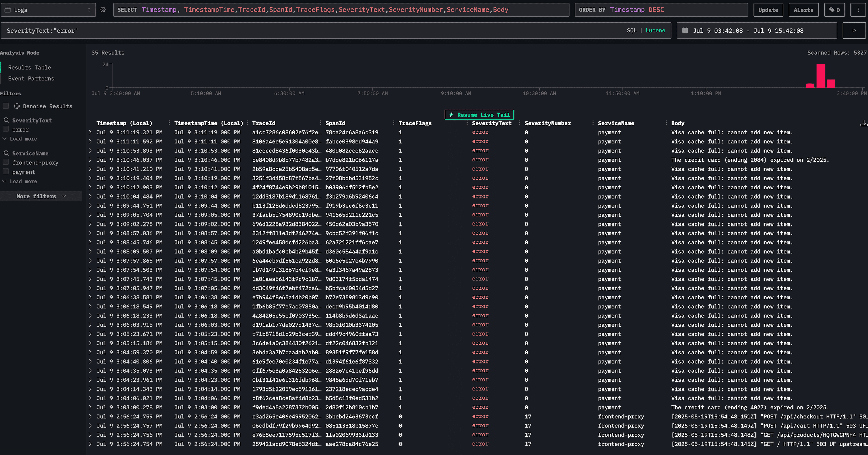Enable the Denoise Results checkbox
Image resolution: width=868 pixels, height=455 pixels.
click(x=6, y=106)
